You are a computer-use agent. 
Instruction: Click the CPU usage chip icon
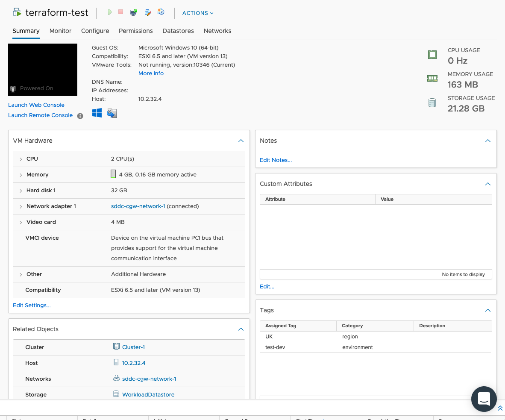(x=432, y=55)
